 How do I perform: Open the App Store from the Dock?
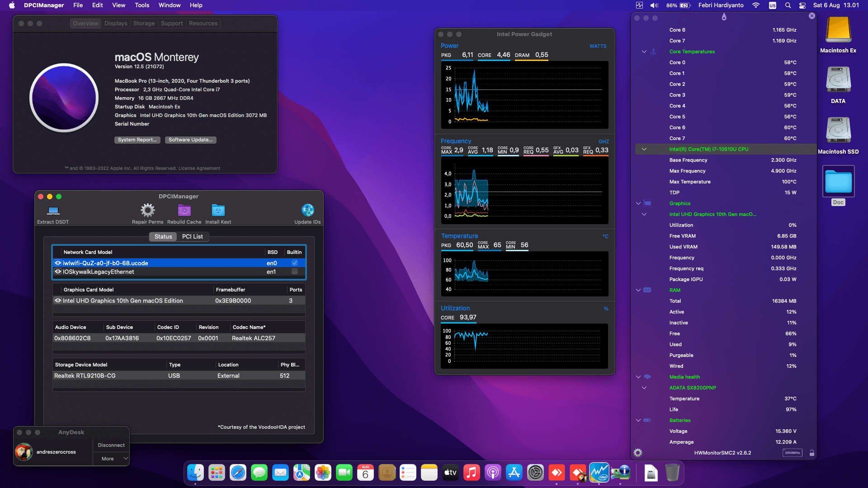tap(514, 473)
